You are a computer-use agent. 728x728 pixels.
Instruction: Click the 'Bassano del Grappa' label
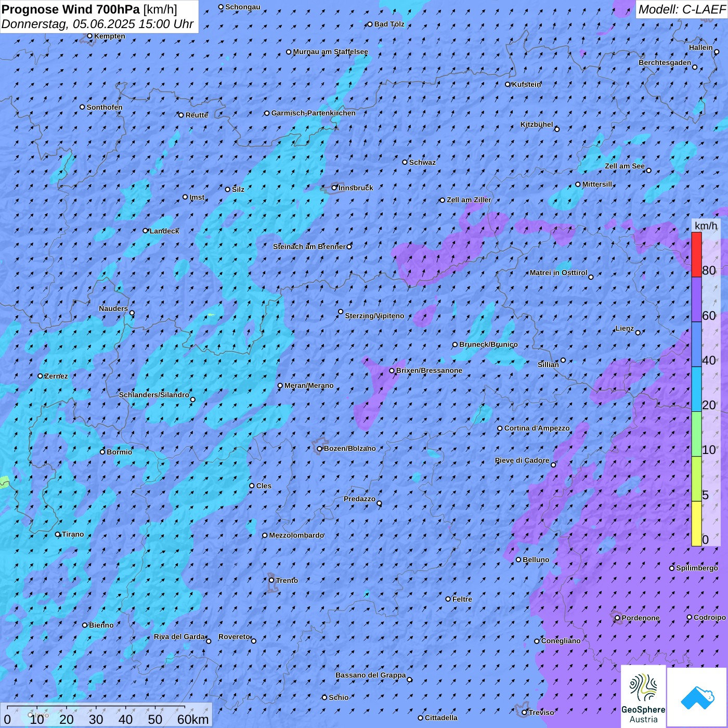point(370,675)
